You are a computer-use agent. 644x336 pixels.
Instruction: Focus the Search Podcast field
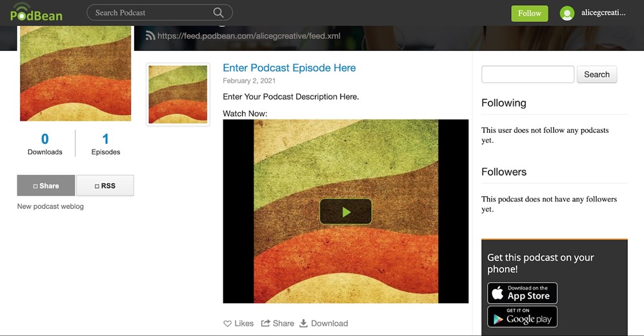(159, 13)
